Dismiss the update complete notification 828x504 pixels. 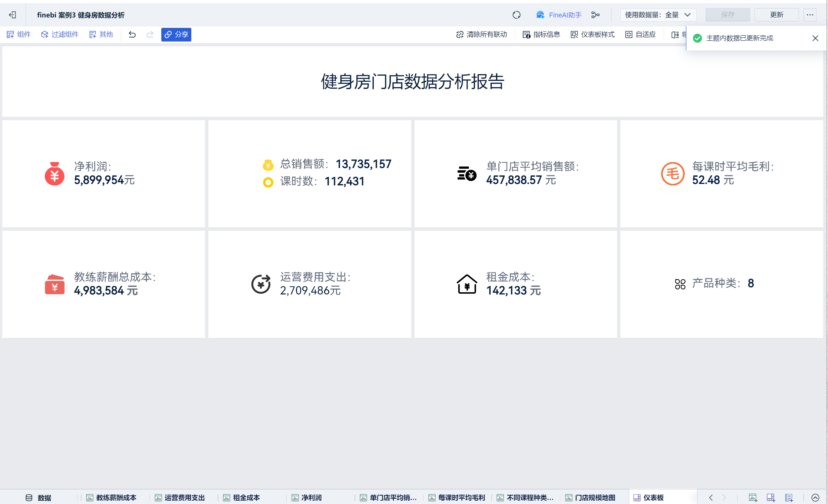pos(815,38)
